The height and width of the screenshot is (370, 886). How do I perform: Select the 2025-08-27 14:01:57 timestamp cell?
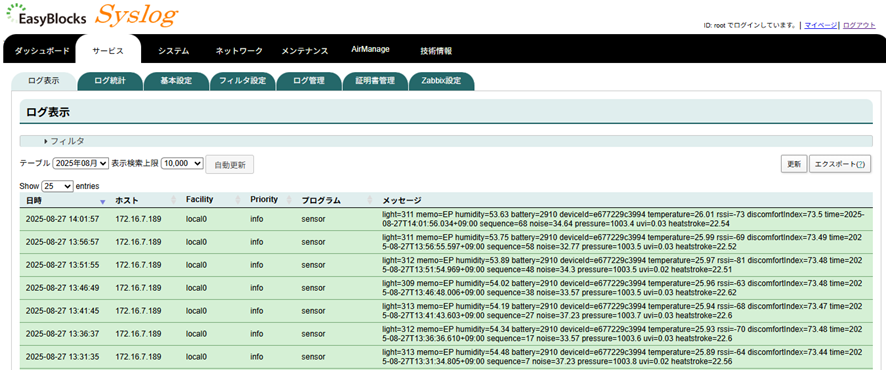point(63,219)
